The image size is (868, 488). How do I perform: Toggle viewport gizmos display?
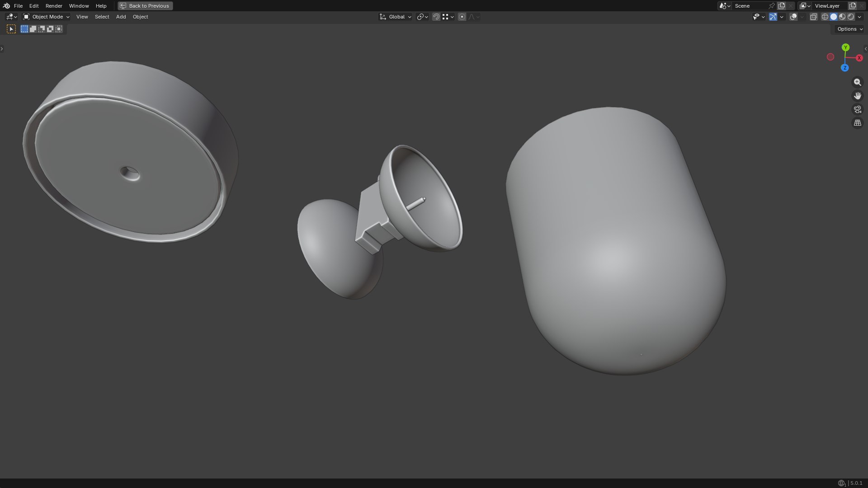[x=773, y=17]
